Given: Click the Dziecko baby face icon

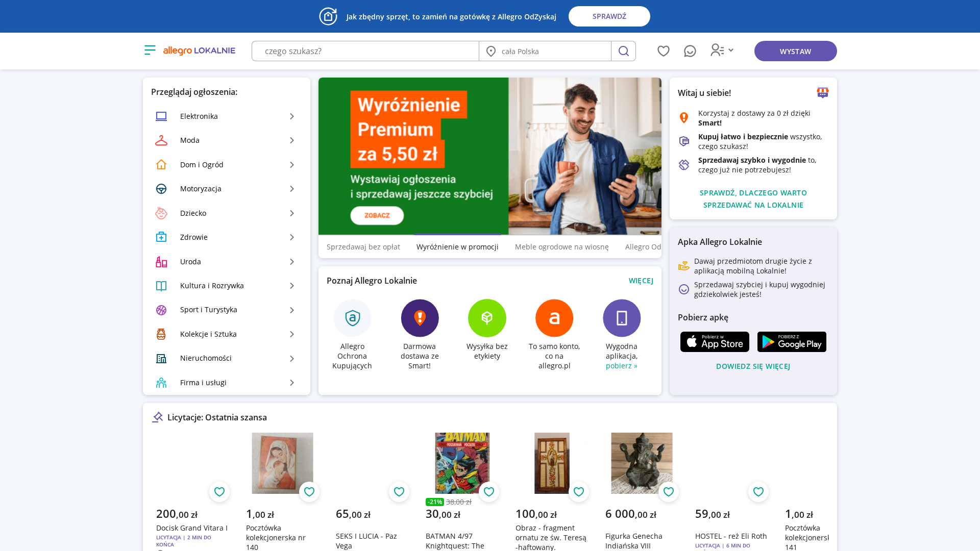Looking at the screenshot, I should [x=161, y=213].
